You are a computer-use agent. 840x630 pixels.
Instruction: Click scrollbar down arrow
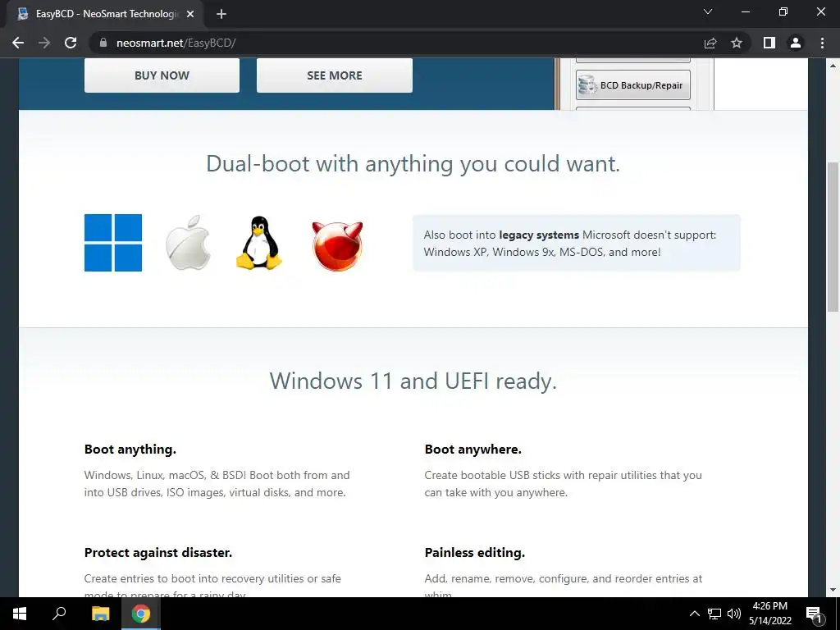(833, 591)
